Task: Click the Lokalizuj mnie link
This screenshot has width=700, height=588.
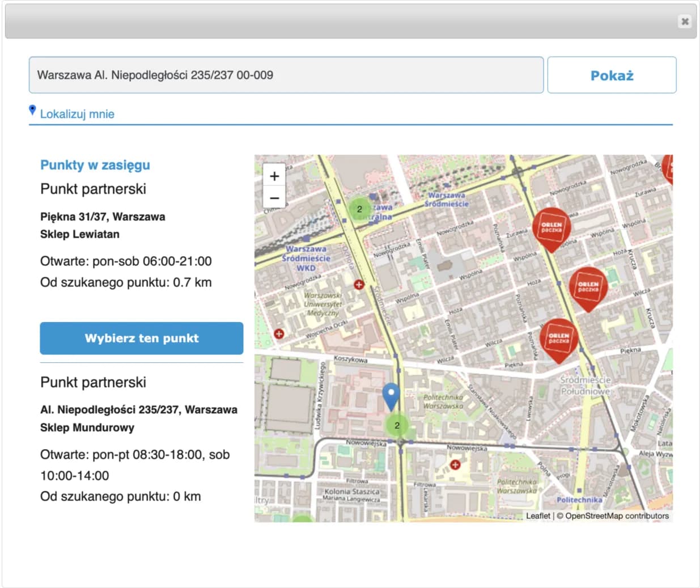Action: 77,114
